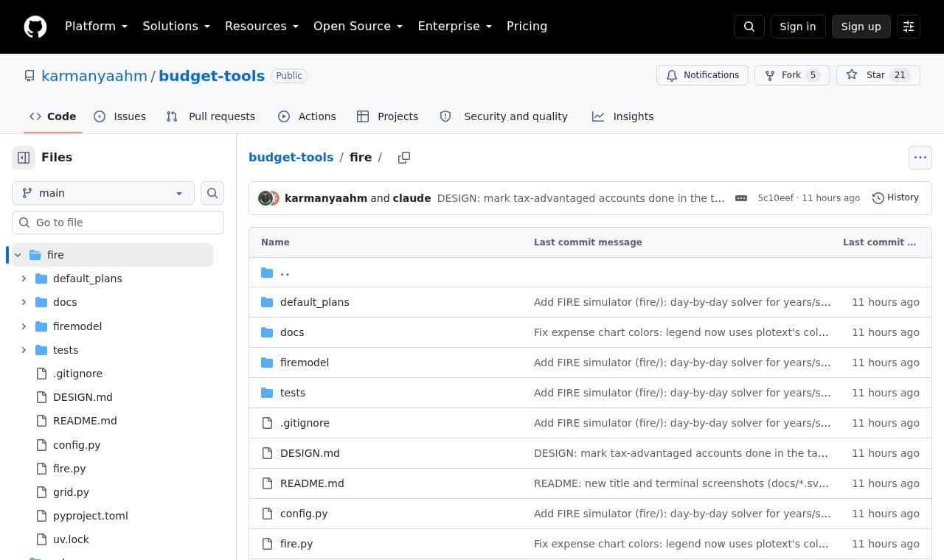Click the star icon on Star button

pos(852,75)
